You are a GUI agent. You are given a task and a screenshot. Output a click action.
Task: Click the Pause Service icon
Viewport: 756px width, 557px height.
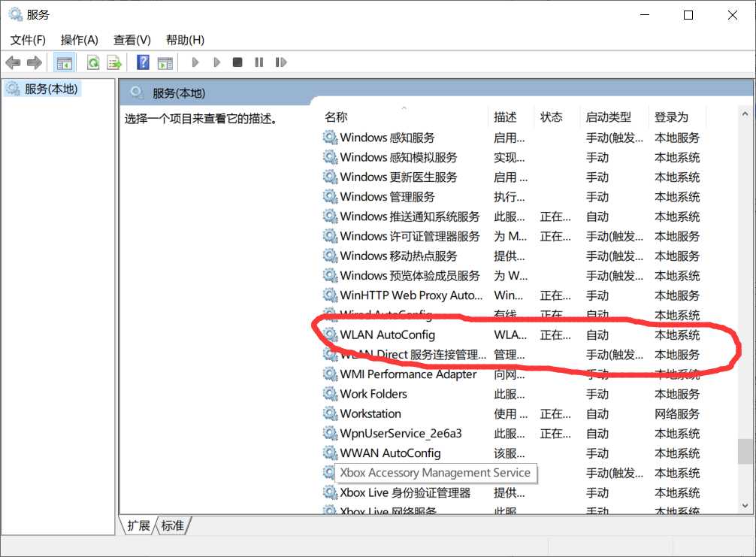259,62
